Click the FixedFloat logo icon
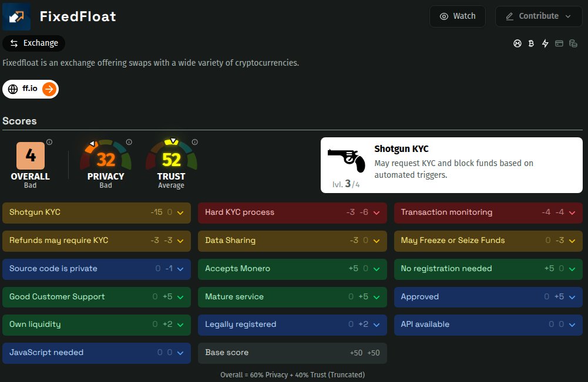The image size is (588, 382). 16,16
